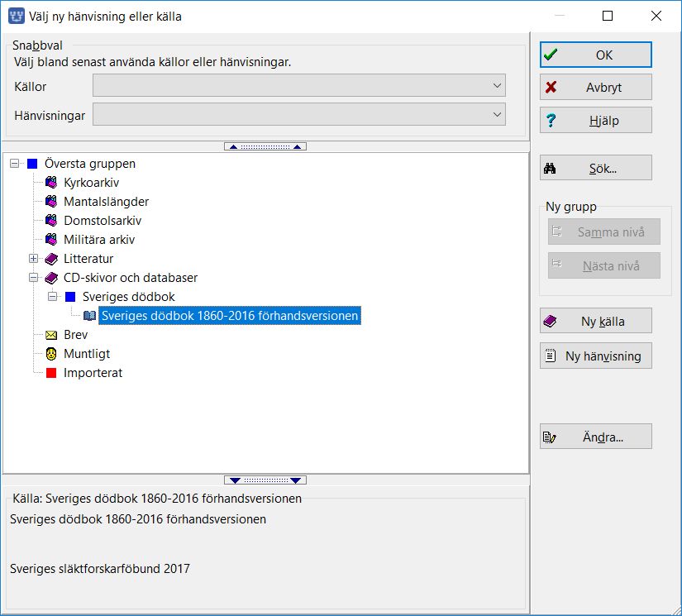Collapse the details panel with the downward-arrow bar
The image size is (682, 616).
[x=265, y=480]
